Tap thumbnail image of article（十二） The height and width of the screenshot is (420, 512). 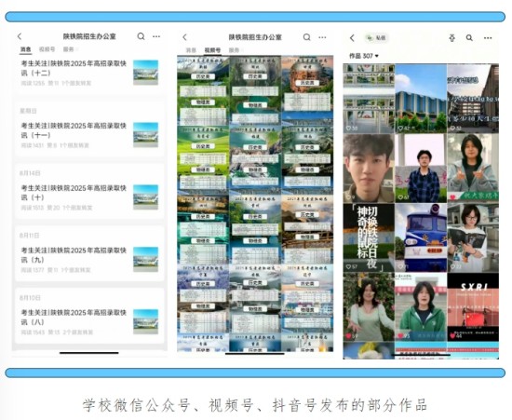[145, 73]
